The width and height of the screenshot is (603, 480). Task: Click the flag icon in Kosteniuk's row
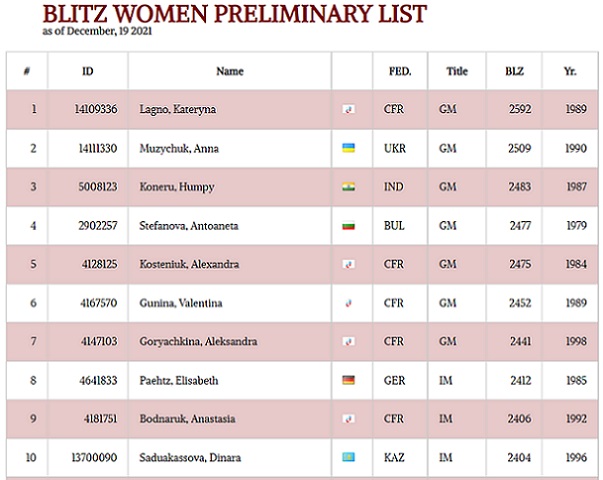pyautogui.click(x=348, y=265)
